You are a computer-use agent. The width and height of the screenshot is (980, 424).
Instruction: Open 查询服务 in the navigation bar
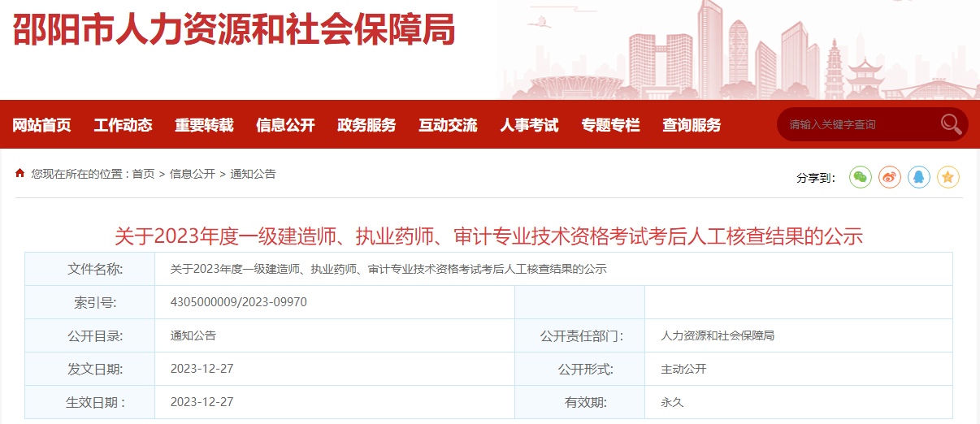click(692, 125)
